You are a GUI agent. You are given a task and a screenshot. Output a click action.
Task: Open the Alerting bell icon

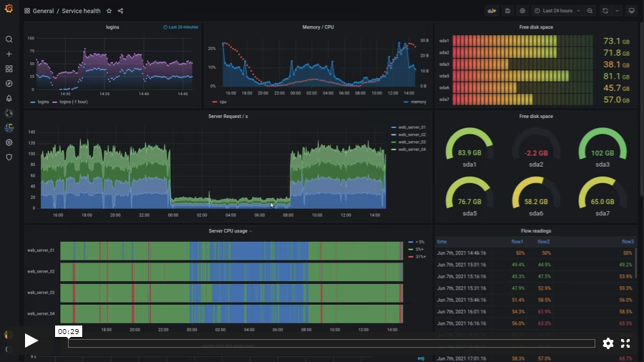[x=9, y=99]
